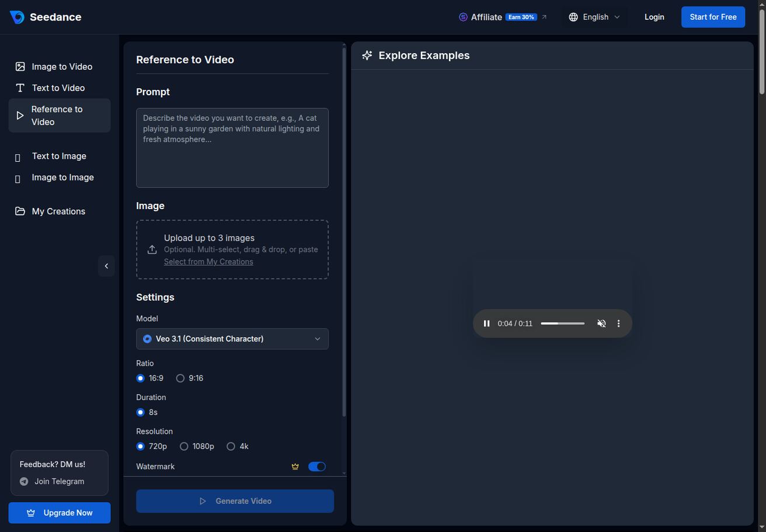Select the 9:16 ratio option

point(180,378)
